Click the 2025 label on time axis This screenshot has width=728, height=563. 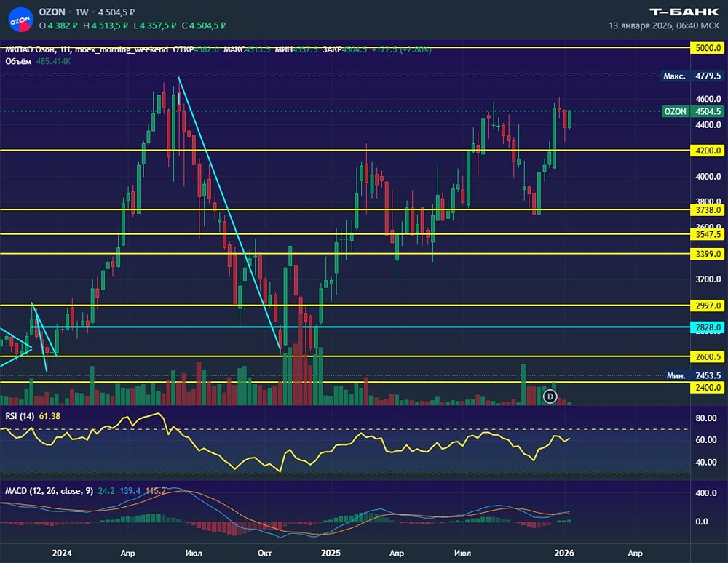(x=330, y=553)
